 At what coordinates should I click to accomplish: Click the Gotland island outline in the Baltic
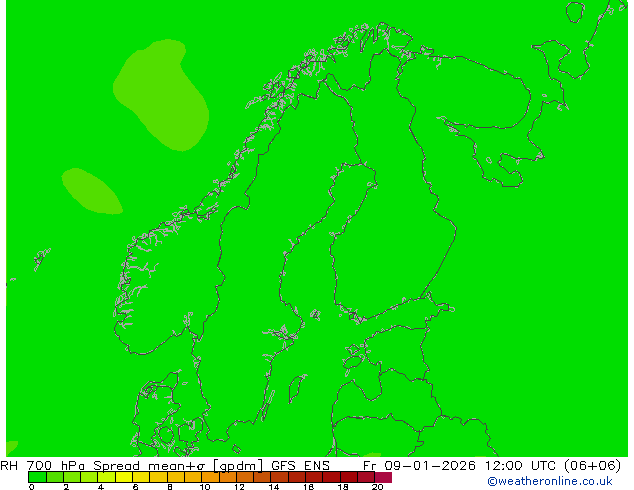297,388
